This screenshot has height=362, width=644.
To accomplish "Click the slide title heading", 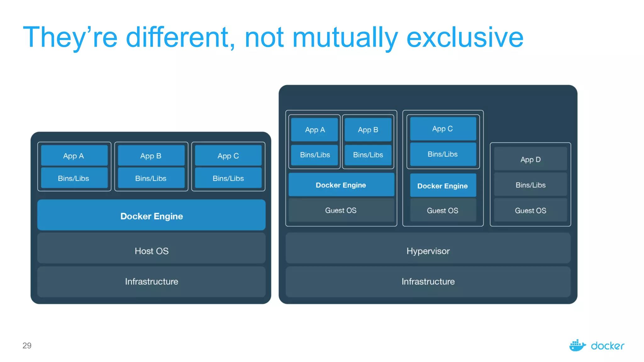I will click(273, 37).
